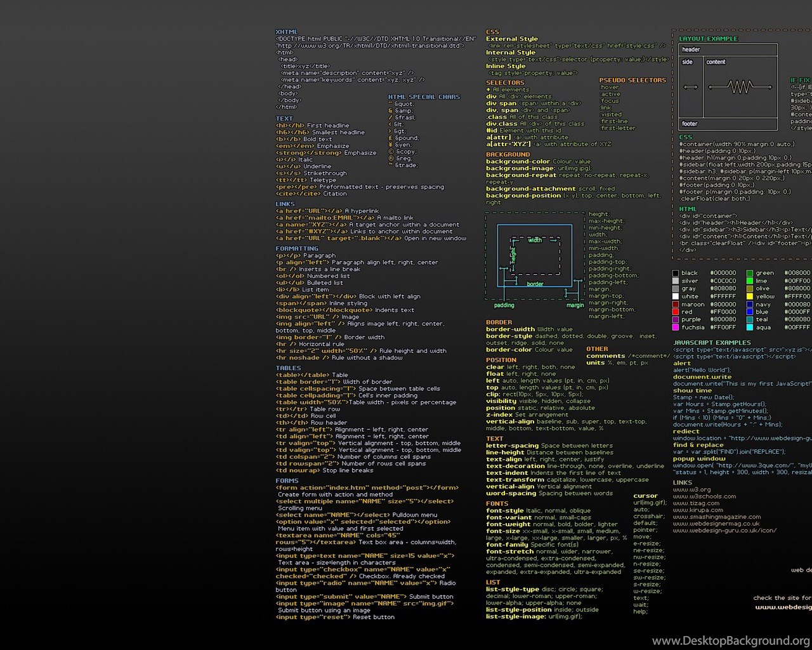Open the www.kirupa.com link
This screenshot has height=650, width=812.
click(x=698, y=510)
